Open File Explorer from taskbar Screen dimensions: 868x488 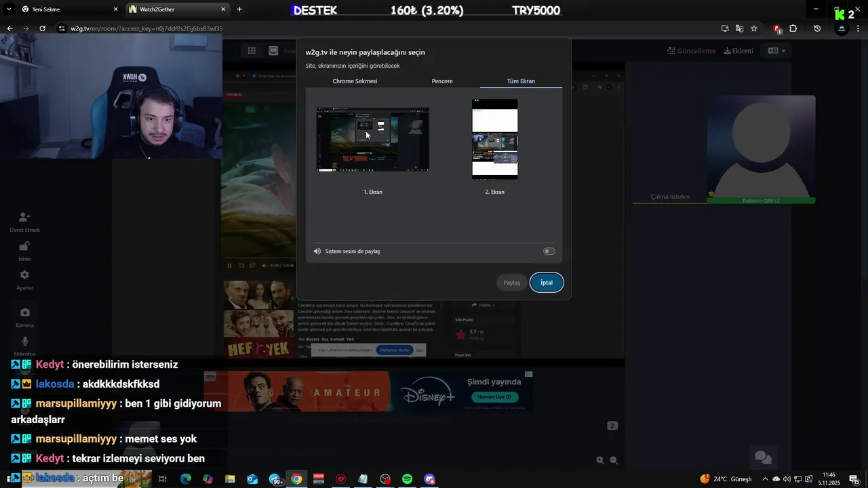coord(230,479)
